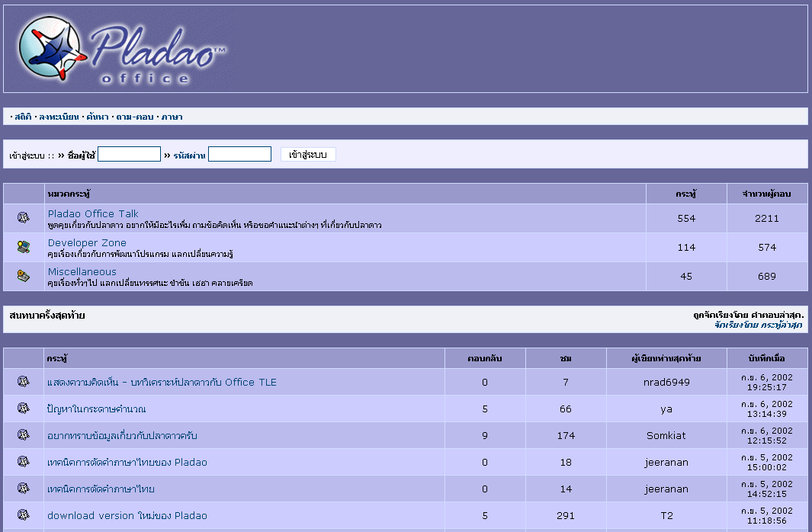
Task: Click the ตอบกลับ replies column header
Action: tap(485, 358)
